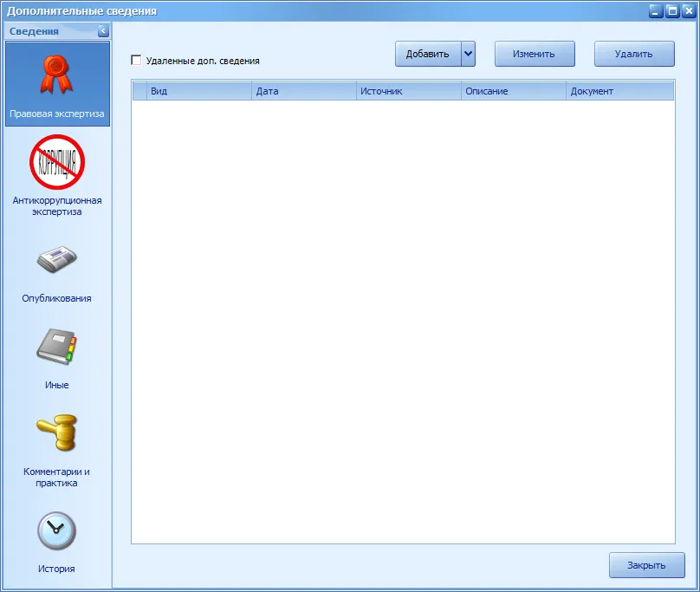The height and width of the screenshot is (592, 700).
Task: Select the Антикоррупционная экспертиза no-corruption icon
Action: coord(57,162)
